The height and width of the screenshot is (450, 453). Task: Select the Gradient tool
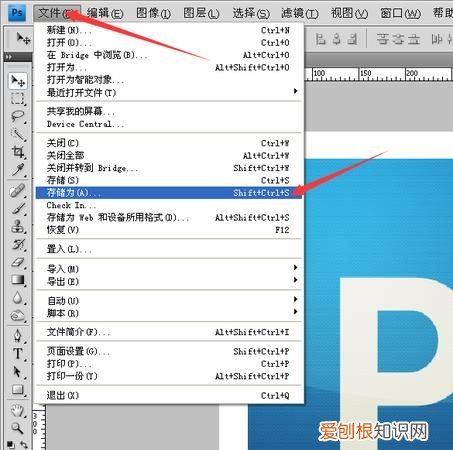(x=18, y=280)
